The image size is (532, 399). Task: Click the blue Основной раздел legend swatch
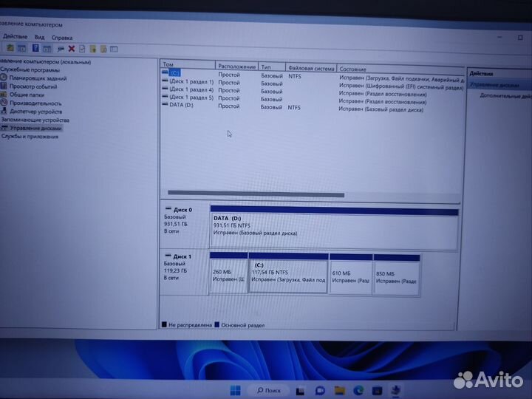click(x=217, y=324)
